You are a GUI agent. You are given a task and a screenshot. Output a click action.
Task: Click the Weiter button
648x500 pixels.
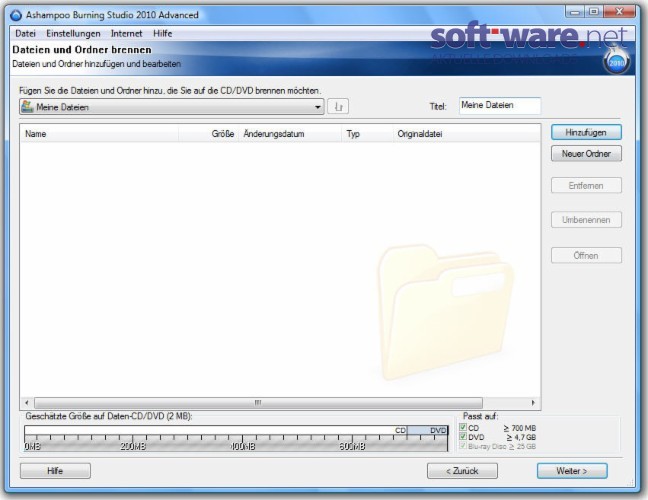pyautogui.click(x=572, y=471)
